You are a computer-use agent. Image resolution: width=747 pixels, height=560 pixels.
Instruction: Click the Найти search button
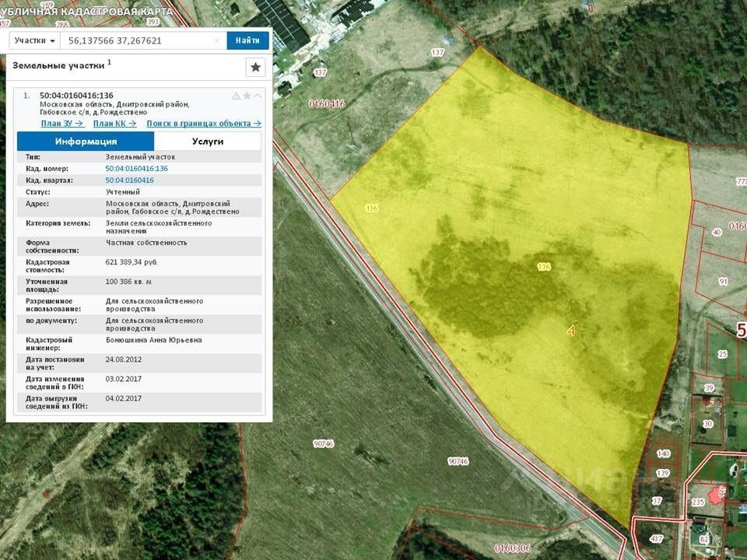click(x=247, y=40)
